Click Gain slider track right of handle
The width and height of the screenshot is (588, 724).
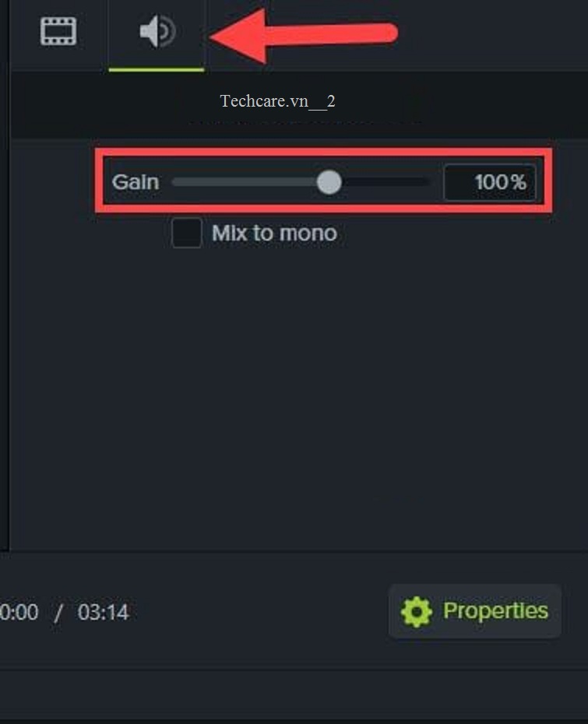(x=383, y=182)
